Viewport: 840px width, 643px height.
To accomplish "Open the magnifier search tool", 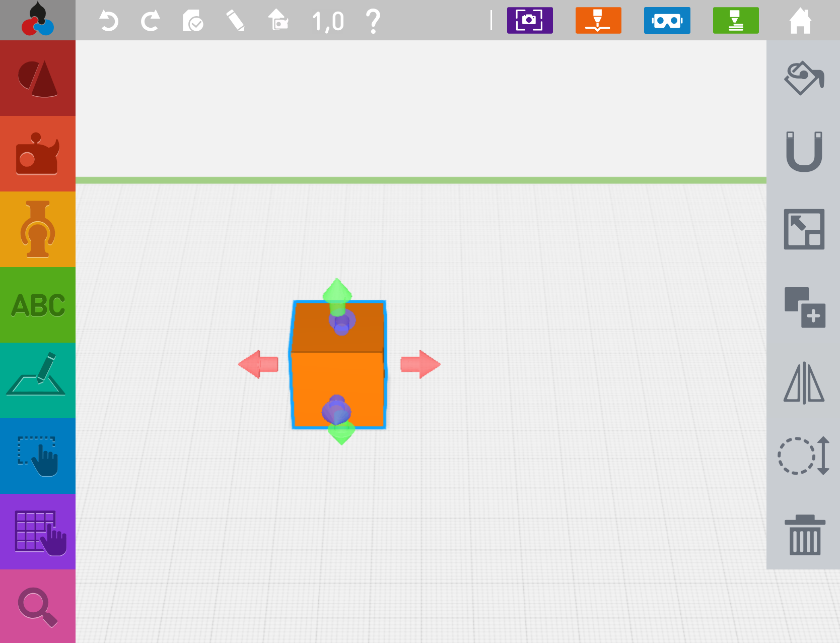I will (38, 606).
